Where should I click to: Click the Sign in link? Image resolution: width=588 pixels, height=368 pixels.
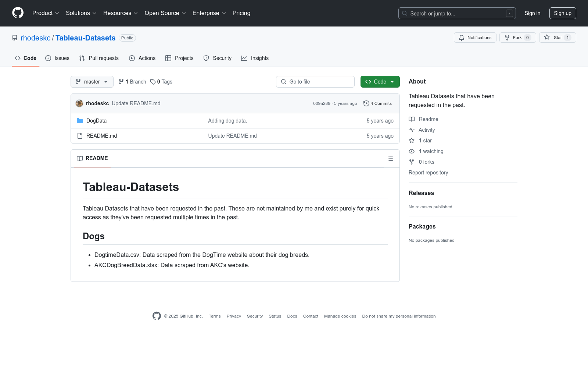point(533,13)
